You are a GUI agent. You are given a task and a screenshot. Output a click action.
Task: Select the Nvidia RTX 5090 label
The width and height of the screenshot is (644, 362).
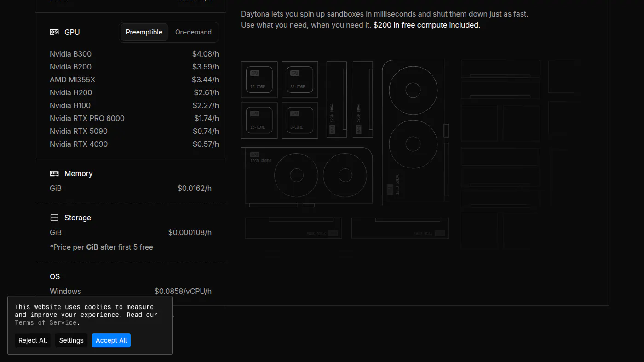pos(79,131)
